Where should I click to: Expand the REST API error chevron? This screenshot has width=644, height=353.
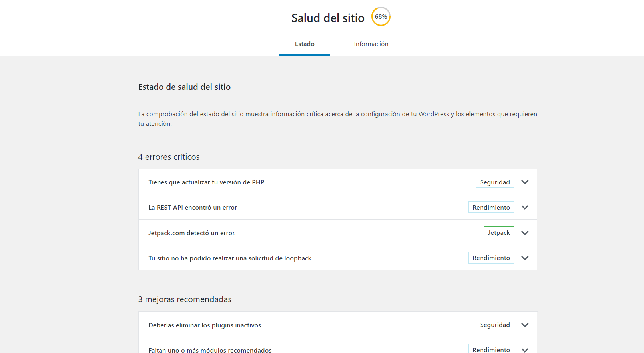[525, 207]
